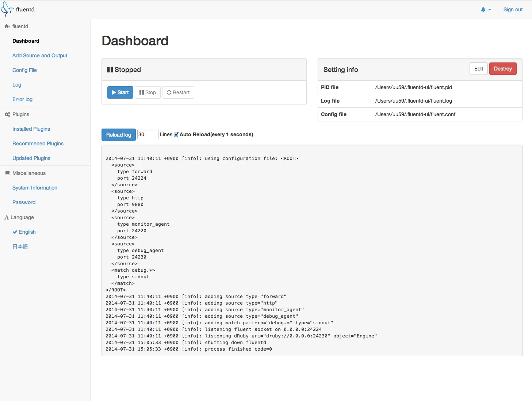Switch to the Error log page
532x401 pixels.
tap(22, 99)
